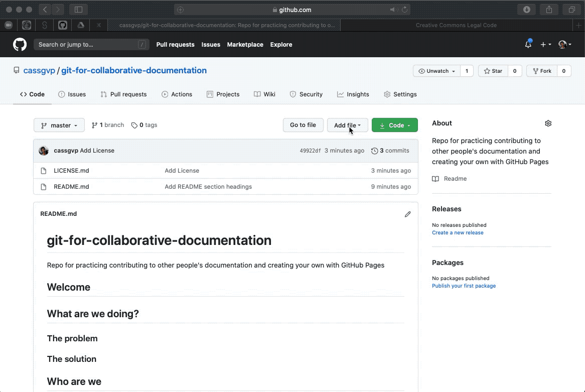Click the GitHub octocat home icon
585x392 pixels.
19,44
